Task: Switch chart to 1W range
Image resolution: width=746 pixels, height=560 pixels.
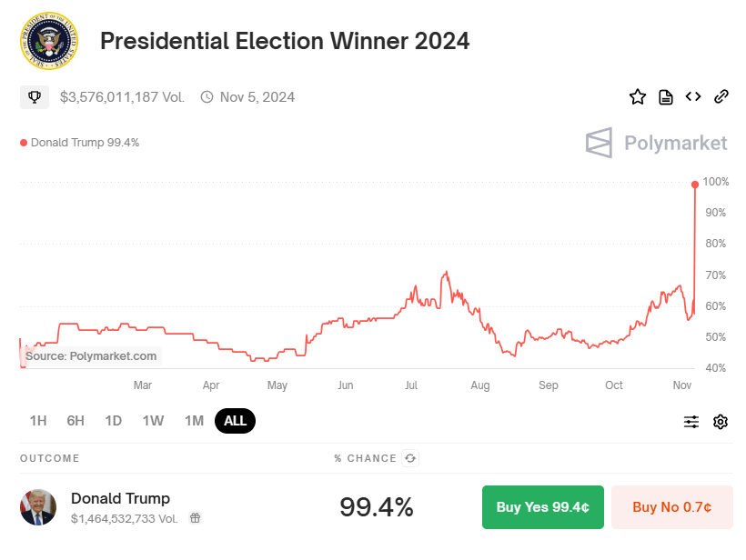Action: (x=153, y=421)
